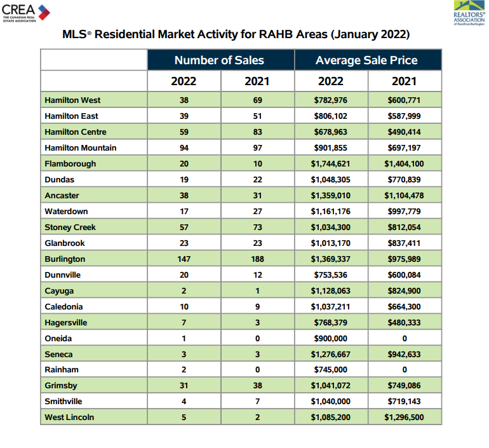Select the Grimsby row label

tap(62, 386)
